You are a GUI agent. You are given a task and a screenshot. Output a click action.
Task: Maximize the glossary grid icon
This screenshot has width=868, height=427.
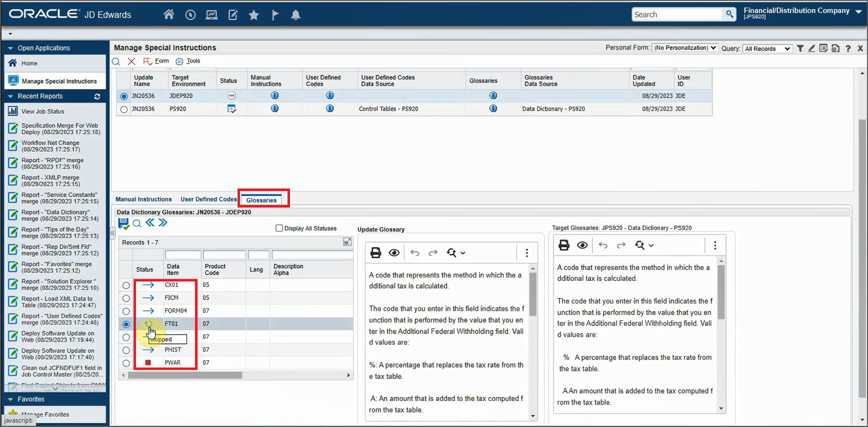click(x=347, y=242)
